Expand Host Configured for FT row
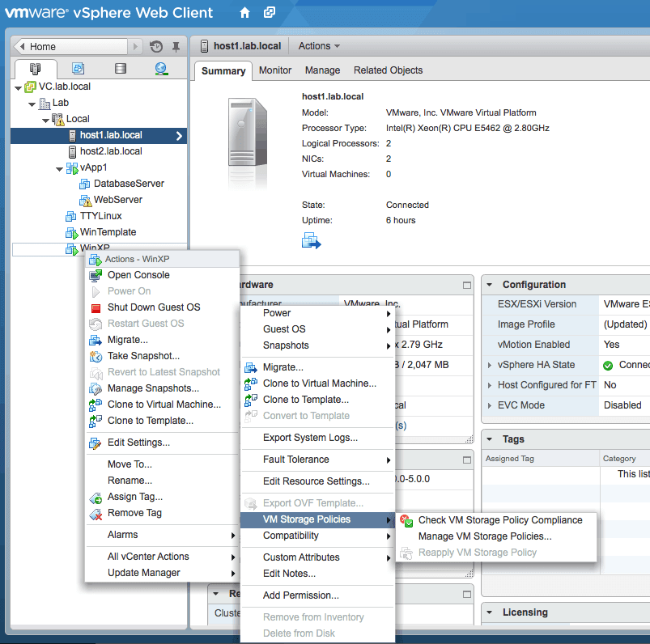Image resolution: width=650 pixels, height=644 pixels. [x=490, y=385]
